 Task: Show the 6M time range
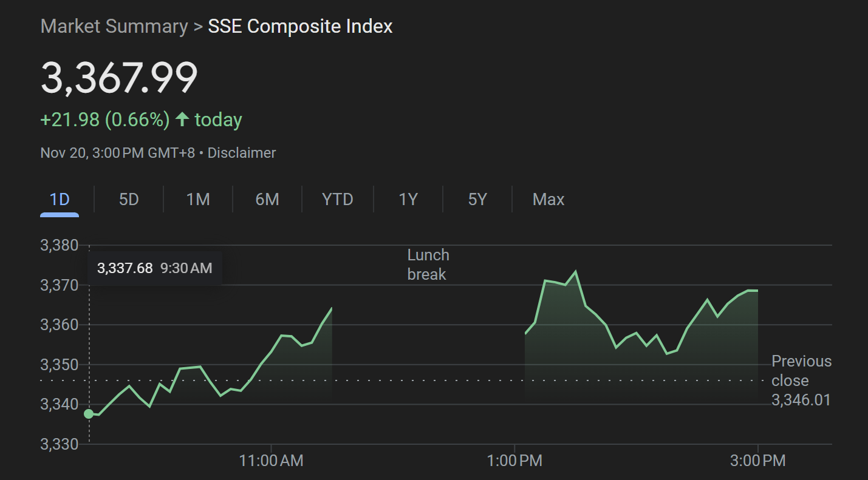267,199
